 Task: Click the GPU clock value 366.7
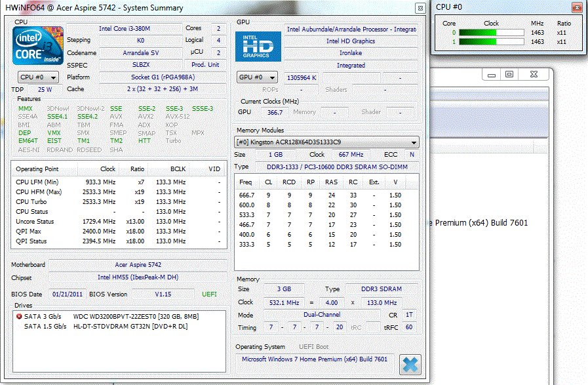[x=275, y=112]
